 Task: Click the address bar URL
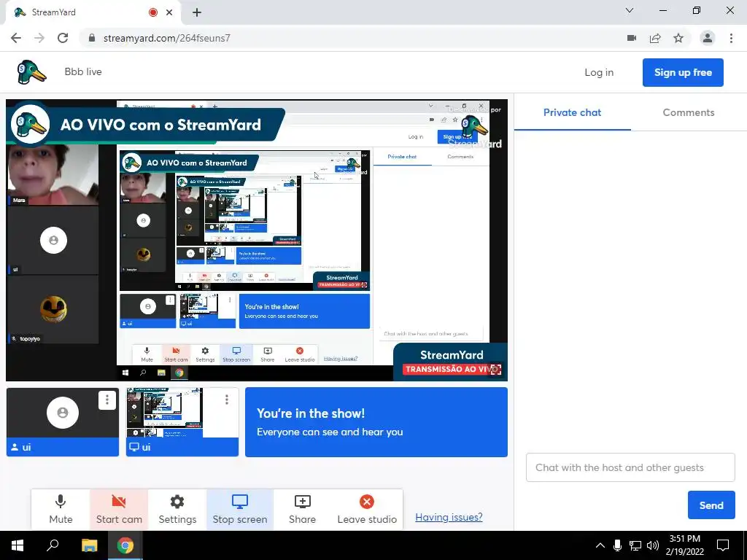[x=167, y=38]
